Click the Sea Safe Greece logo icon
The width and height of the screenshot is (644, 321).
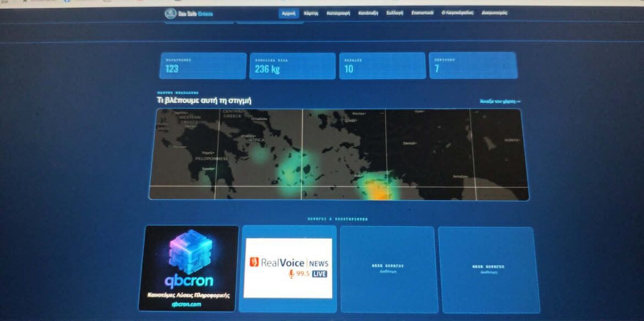pyautogui.click(x=171, y=14)
